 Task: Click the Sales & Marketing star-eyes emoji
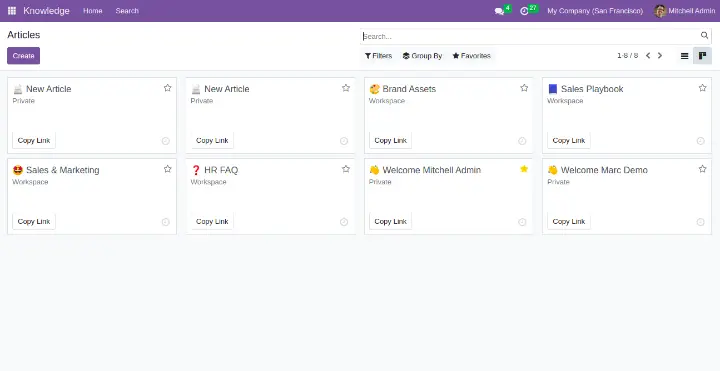18,170
